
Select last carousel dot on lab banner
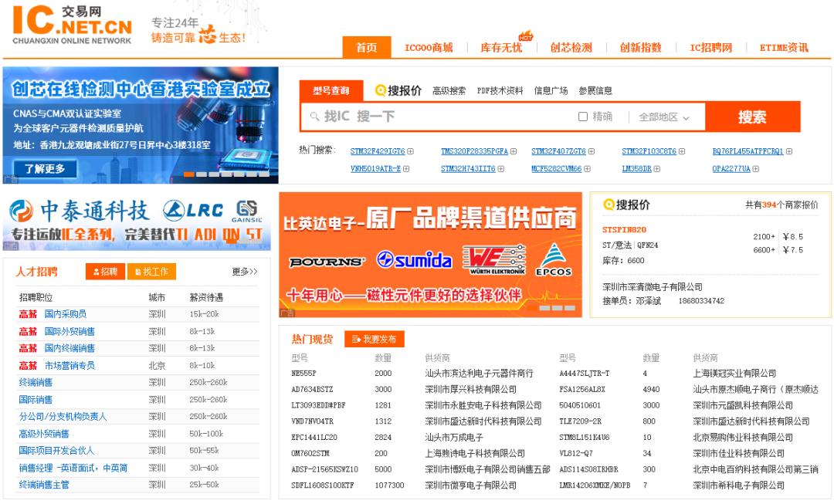264,174
